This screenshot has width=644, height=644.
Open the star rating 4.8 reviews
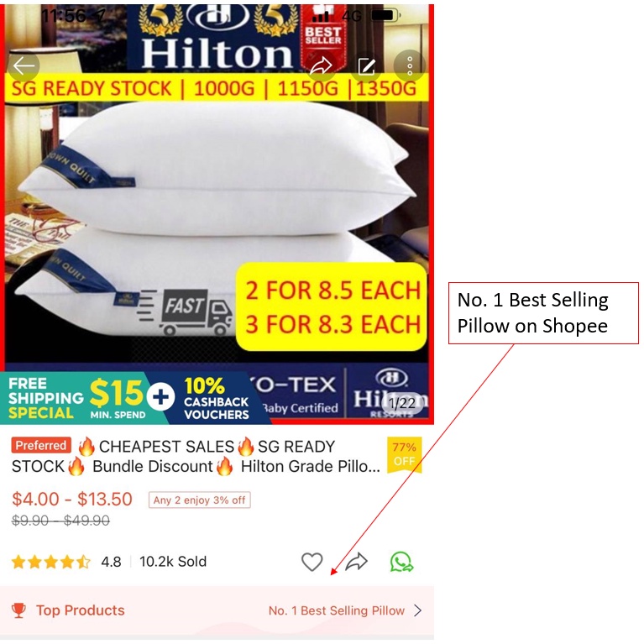[x=66, y=562]
